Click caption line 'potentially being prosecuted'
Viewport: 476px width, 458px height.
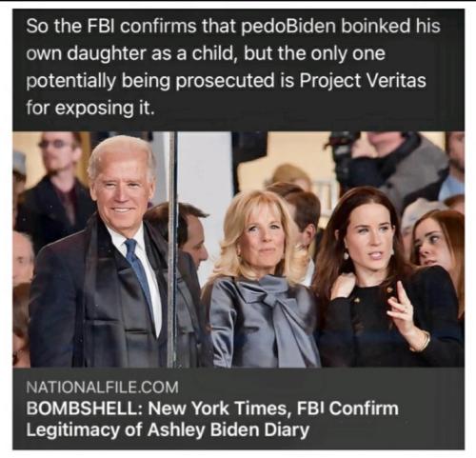tap(151, 81)
